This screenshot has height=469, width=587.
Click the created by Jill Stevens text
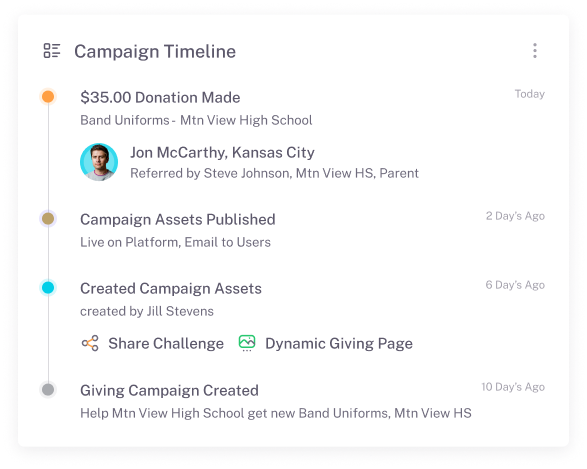coord(147,311)
